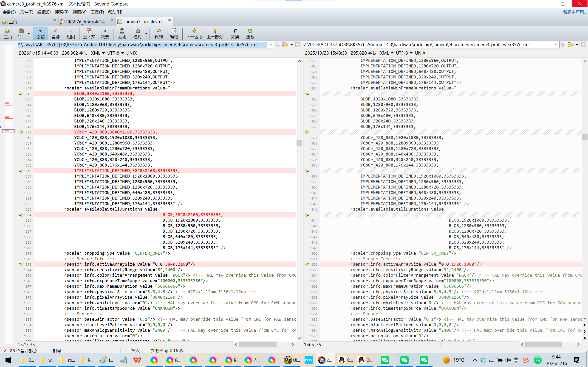This screenshot has height=367, width=588.
Task: Click the 规则 rules icon
Action: pos(122,33)
